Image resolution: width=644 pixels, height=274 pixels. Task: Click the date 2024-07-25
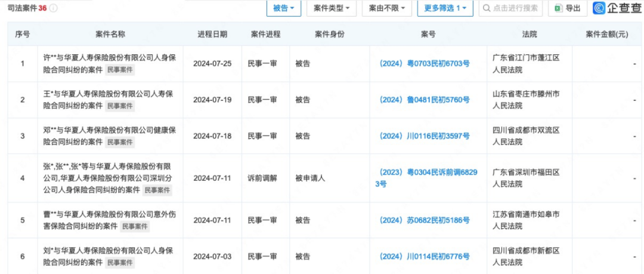[x=212, y=64]
